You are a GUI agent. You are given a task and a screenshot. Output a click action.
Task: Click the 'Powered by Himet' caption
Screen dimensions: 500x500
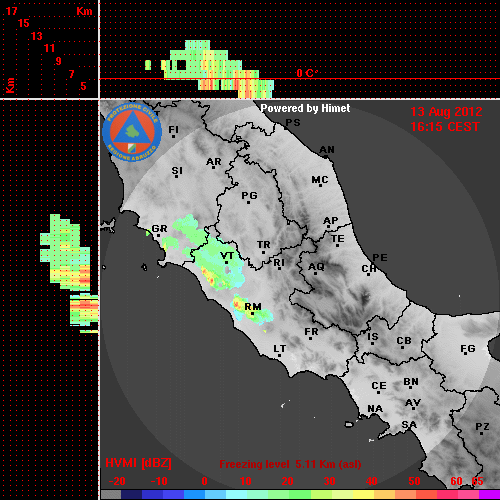pos(305,108)
